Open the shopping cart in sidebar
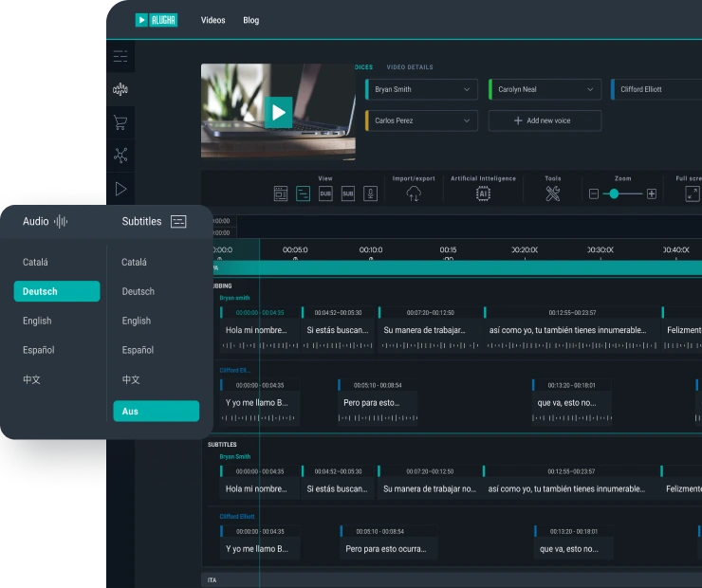 (120, 122)
